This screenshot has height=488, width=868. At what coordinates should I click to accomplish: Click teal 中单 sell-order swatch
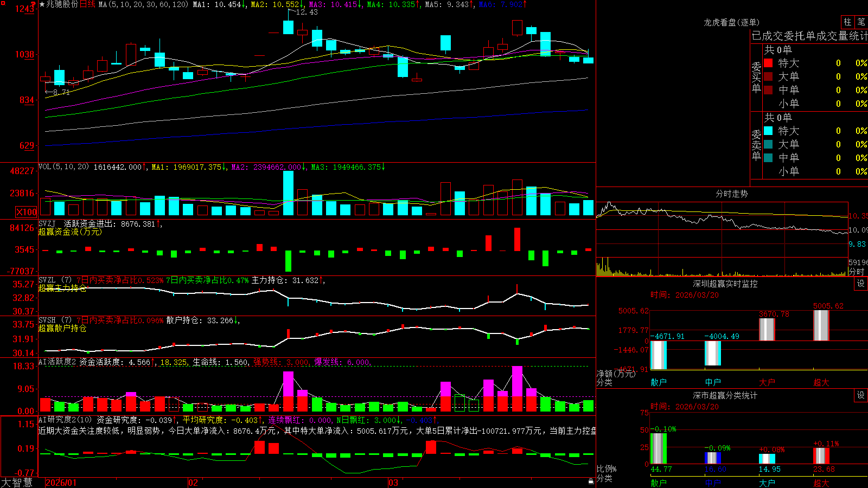[x=768, y=158]
